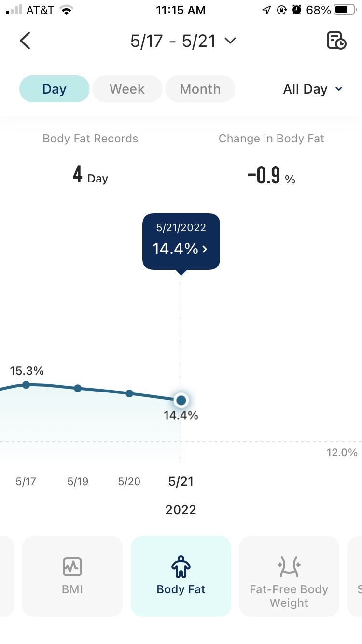Tap the 5/19 data point on the chart
The image size is (362, 644).
pos(78,388)
